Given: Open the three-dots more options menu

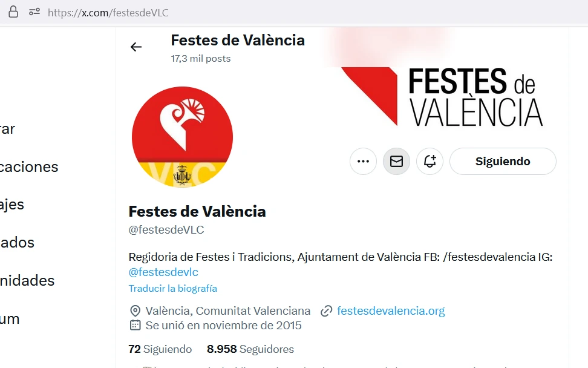Looking at the screenshot, I should point(363,162).
